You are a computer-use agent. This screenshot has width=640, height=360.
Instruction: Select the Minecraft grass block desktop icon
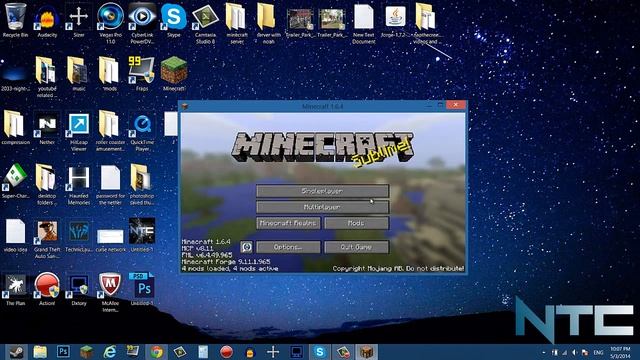(173, 73)
